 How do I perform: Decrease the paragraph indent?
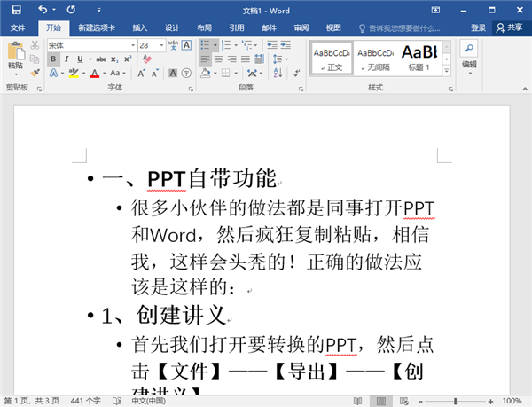pyautogui.click(x=272, y=44)
